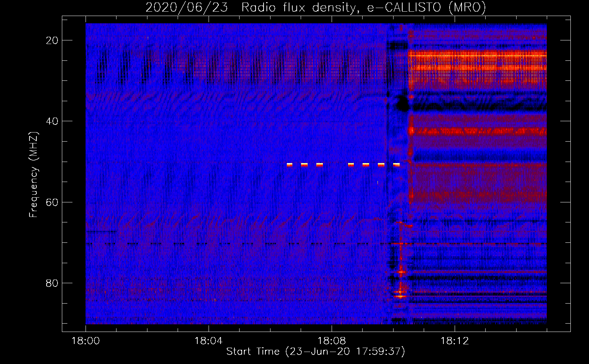This screenshot has width=589, height=364.
Task: Click the 18:08 time tick label
Action: pyautogui.click(x=331, y=341)
